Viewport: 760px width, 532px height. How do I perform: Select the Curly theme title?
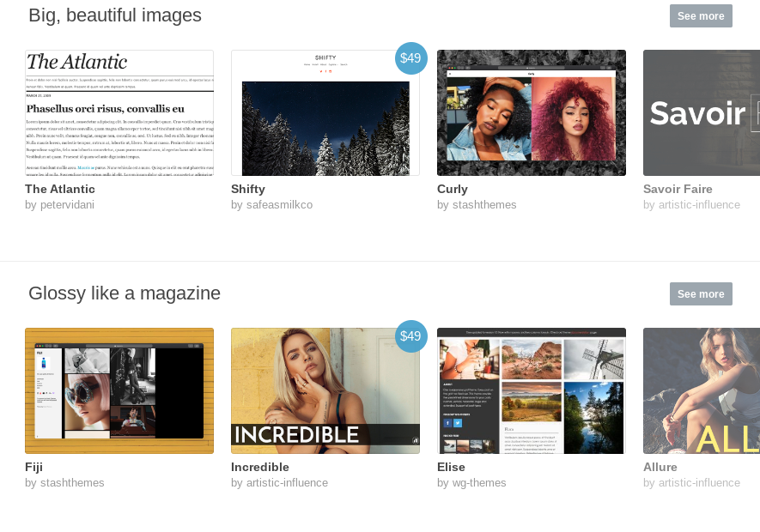click(453, 189)
